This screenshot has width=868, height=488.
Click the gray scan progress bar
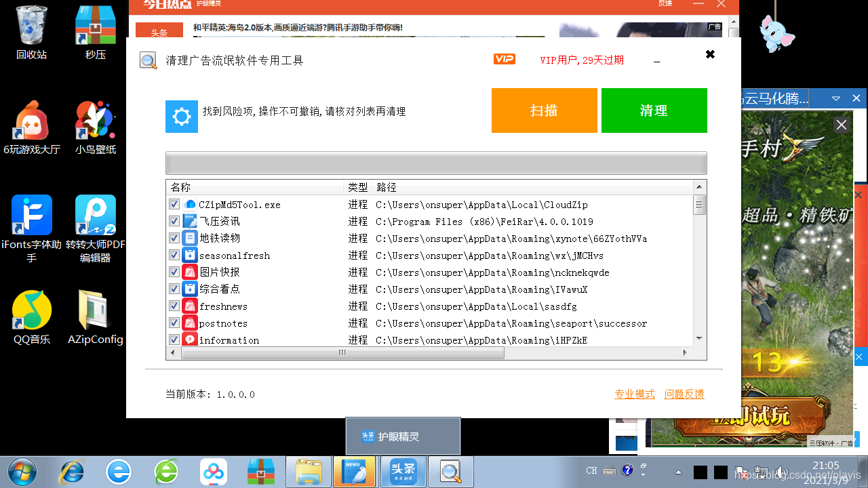pos(436,163)
